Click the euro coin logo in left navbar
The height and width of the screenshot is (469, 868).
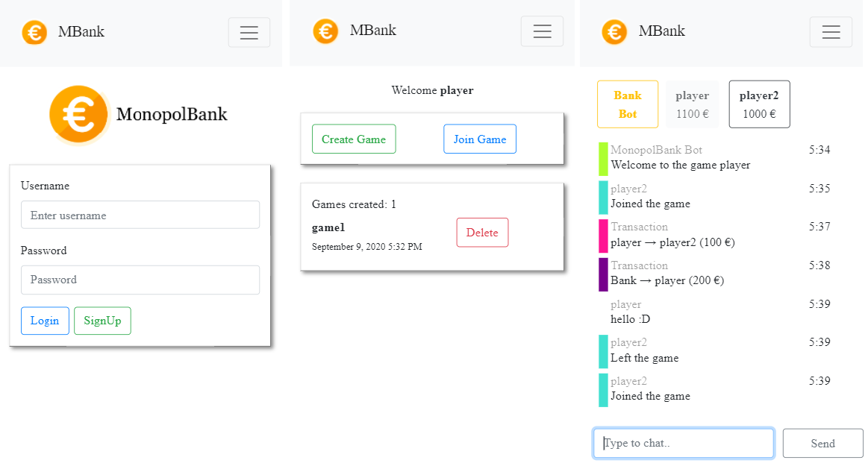[34, 32]
